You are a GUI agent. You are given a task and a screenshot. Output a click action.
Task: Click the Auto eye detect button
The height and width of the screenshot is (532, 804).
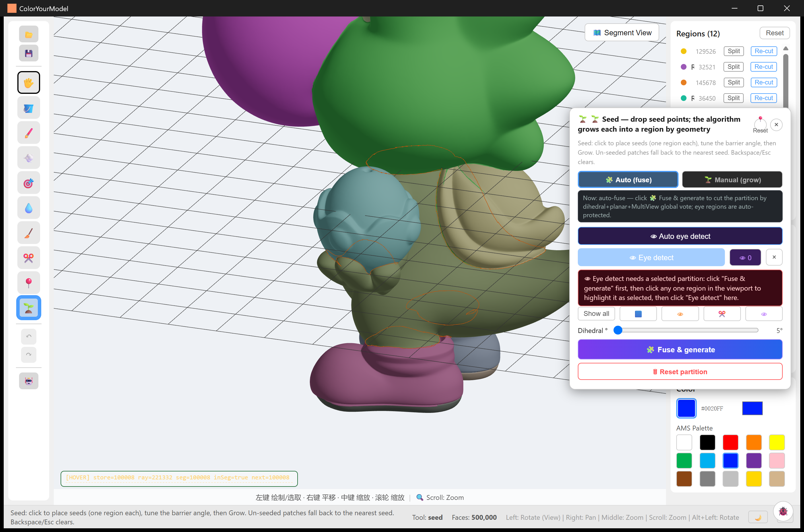coord(680,236)
